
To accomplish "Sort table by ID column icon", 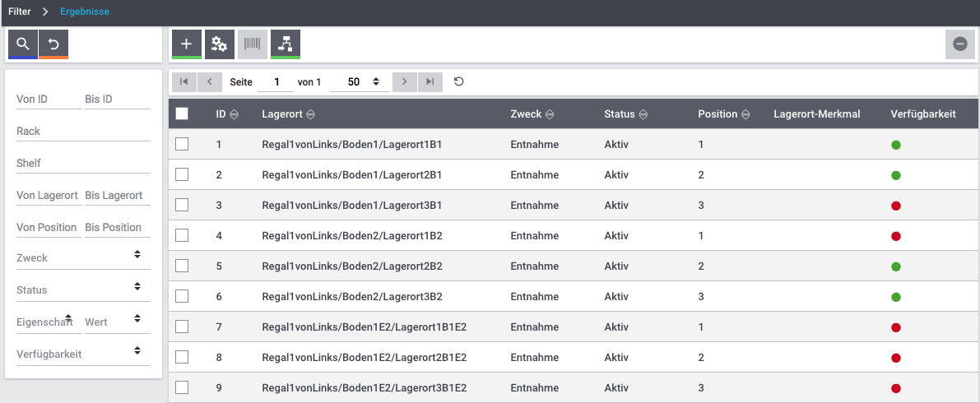I will (x=235, y=114).
